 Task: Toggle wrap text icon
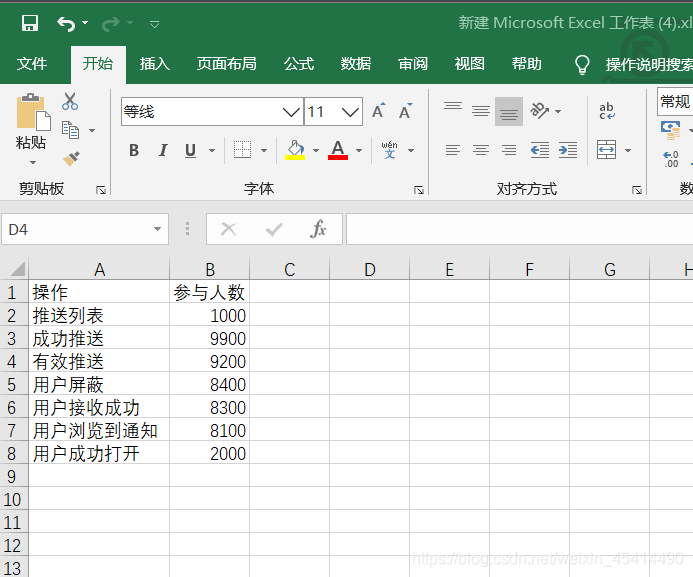tap(607, 111)
